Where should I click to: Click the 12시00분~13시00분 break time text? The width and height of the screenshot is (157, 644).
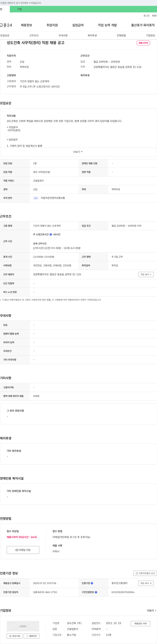[44, 257]
